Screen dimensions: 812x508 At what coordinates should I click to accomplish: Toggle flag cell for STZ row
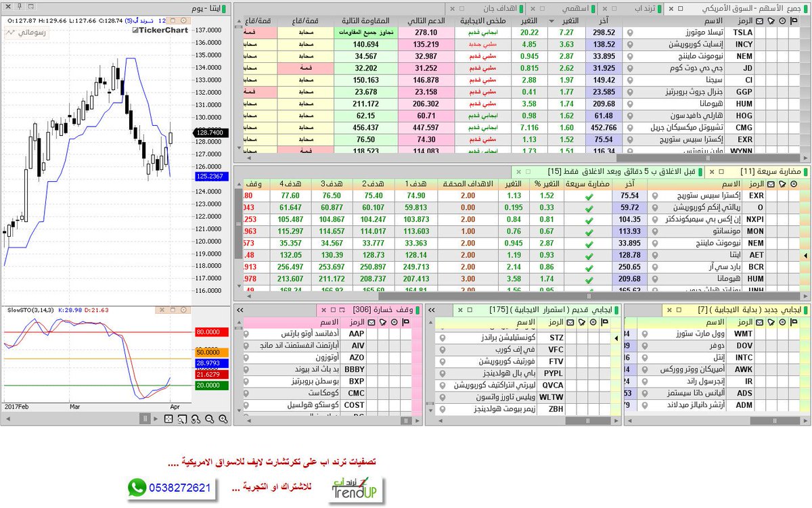pyautogui.click(x=605, y=338)
